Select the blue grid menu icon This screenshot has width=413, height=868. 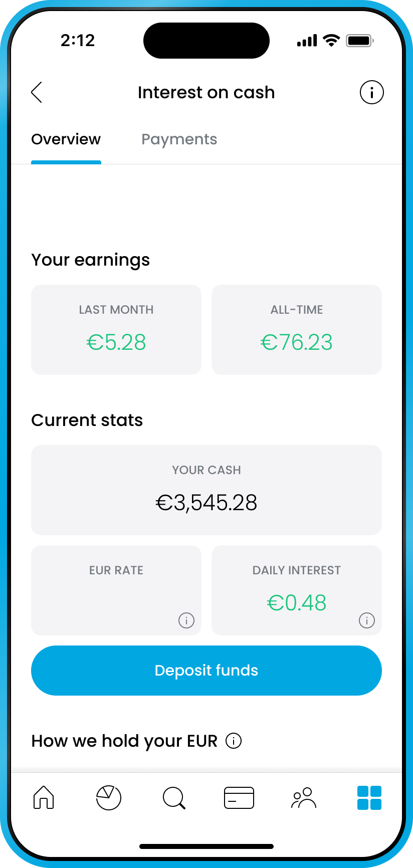(369, 797)
